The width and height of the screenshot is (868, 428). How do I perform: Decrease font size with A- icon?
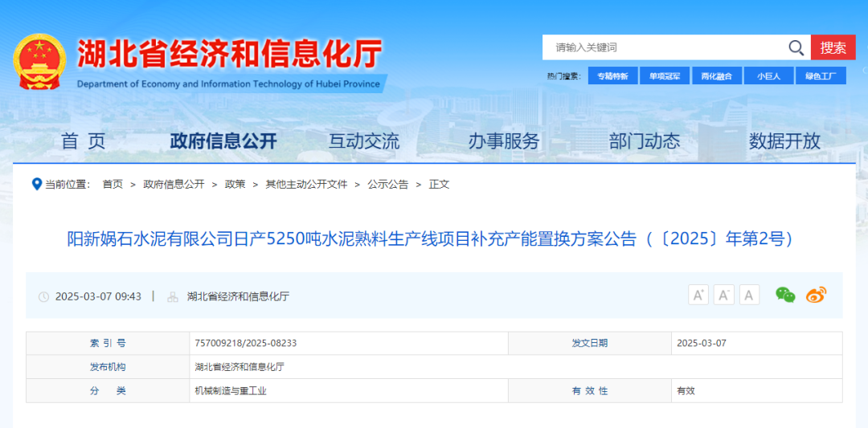click(724, 295)
